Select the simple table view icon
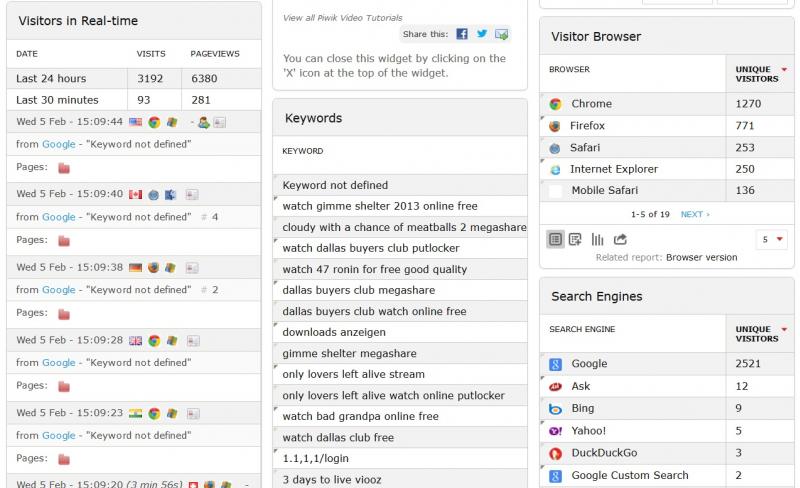Image resolution: width=800 pixels, height=488 pixels. [555, 239]
